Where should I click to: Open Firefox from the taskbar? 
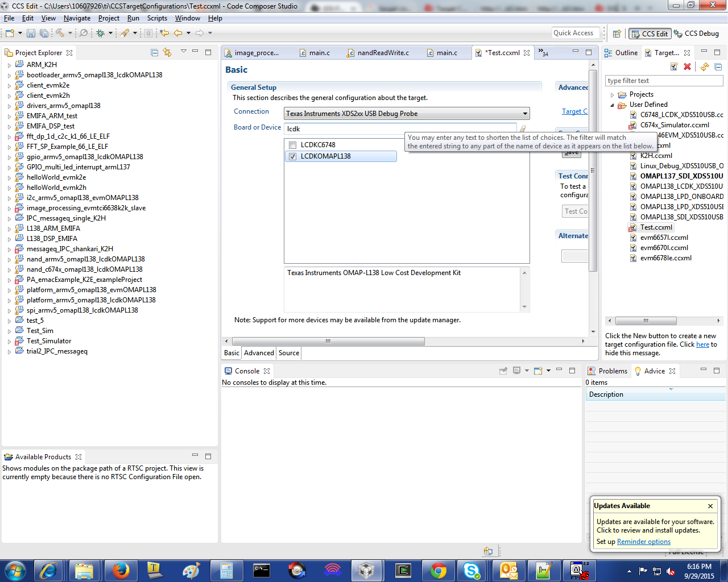(x=120, y=570)
